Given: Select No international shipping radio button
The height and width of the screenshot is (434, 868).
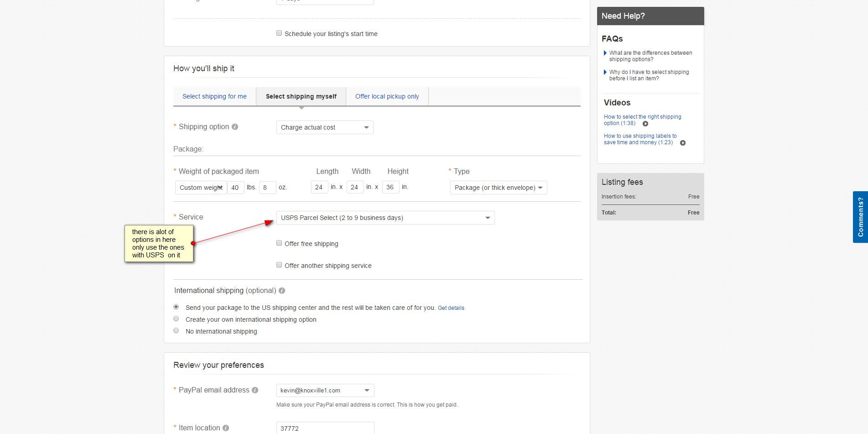Looking at the screenshot, I should coord(176,331).
